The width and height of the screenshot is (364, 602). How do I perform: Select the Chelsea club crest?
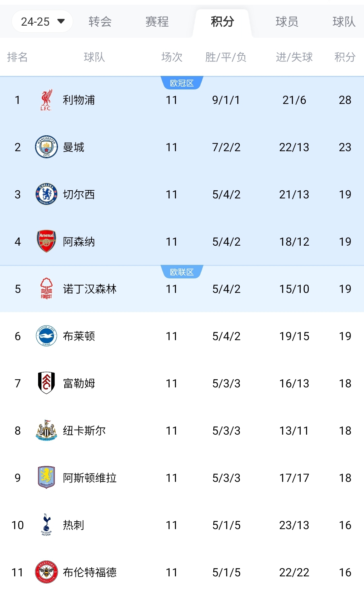46,194
